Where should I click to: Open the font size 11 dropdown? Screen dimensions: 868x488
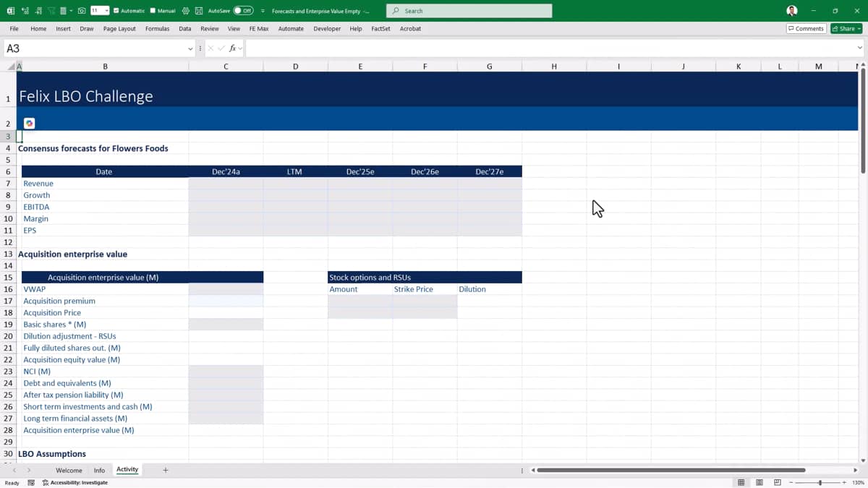pos(106,11)
